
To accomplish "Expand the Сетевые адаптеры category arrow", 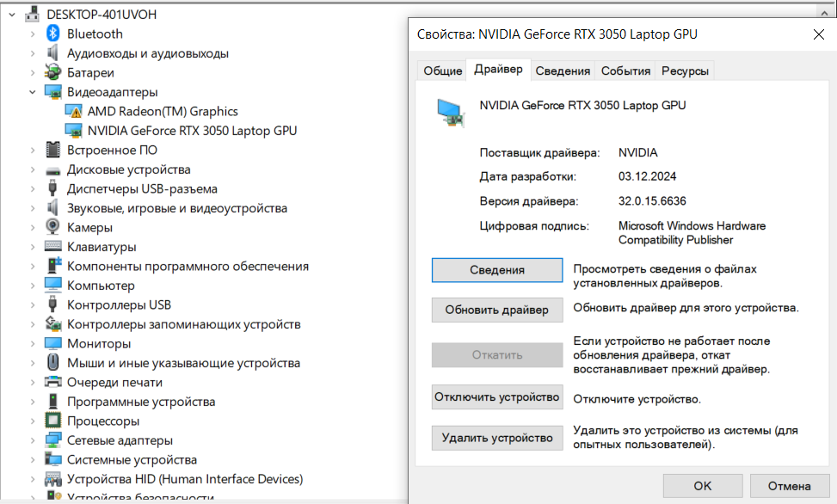I will click(33, 440).
